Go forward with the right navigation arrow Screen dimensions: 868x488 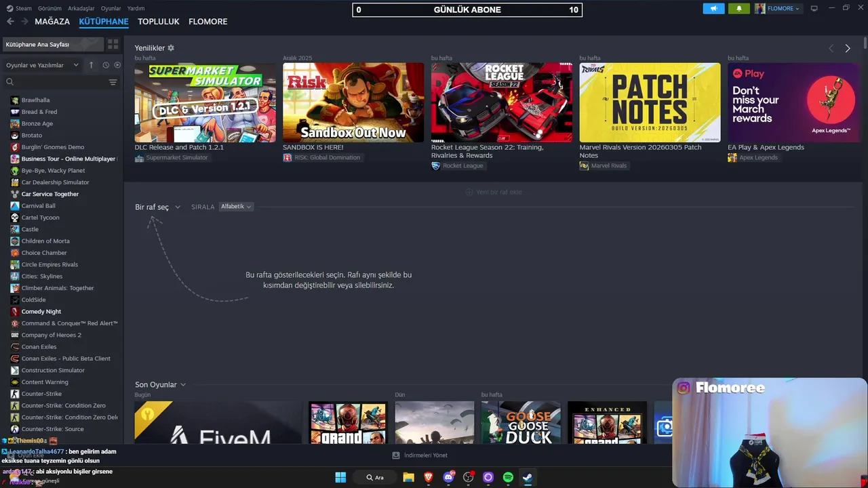[x=24, y=22]
